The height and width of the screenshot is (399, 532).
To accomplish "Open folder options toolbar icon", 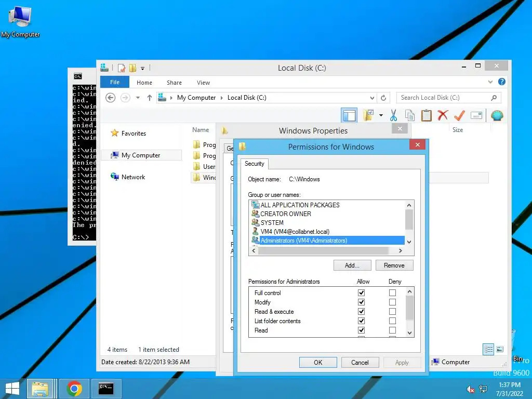I will [x=368, y=115].
